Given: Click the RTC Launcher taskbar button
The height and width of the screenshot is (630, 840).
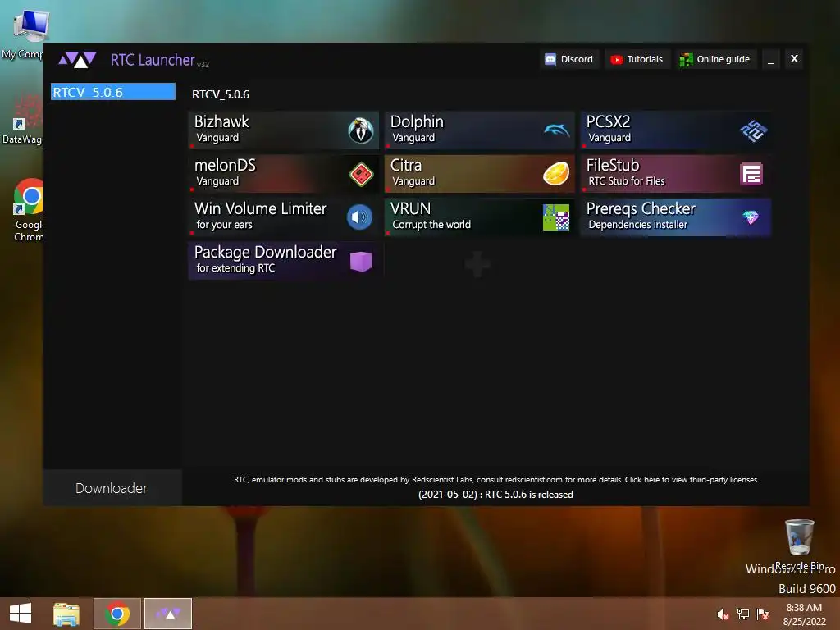Looking at the screenshot, I should coord(168,614).
